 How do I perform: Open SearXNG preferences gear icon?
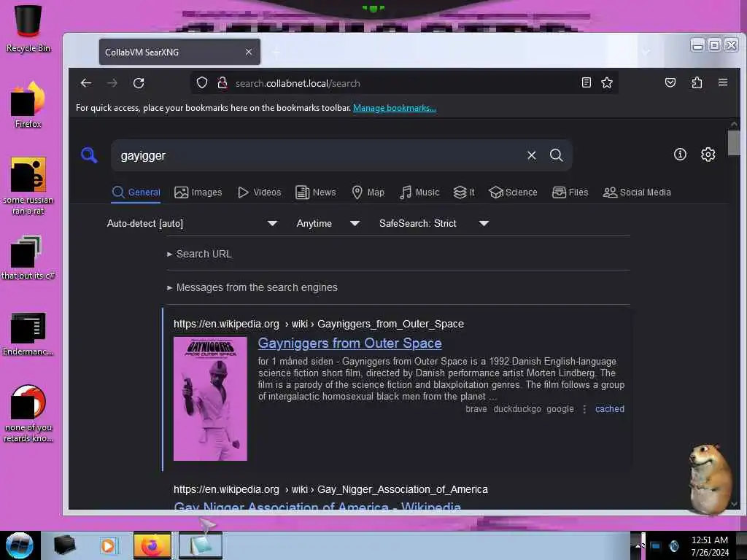pos(708,155)
